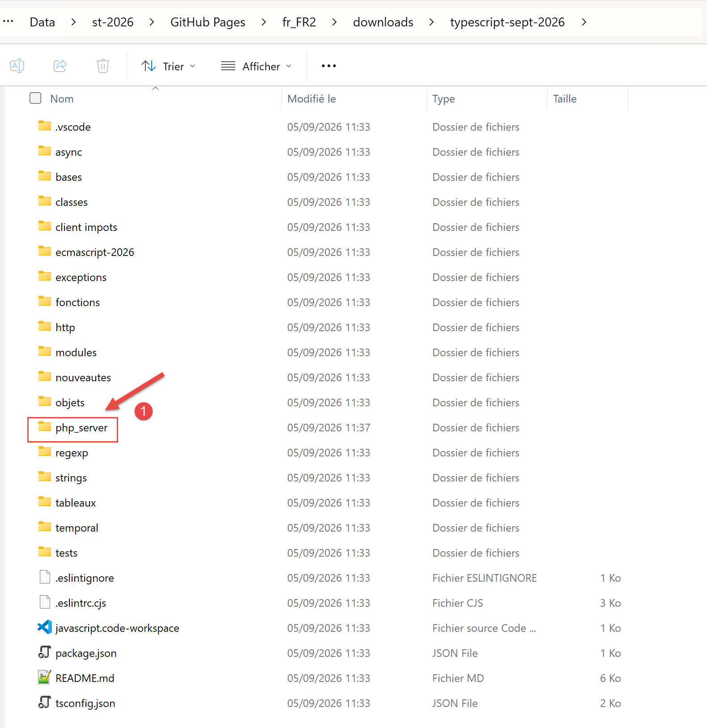
Task: Click the VS Code icon of javascript.code-workspace
Action: pos(45,627)
